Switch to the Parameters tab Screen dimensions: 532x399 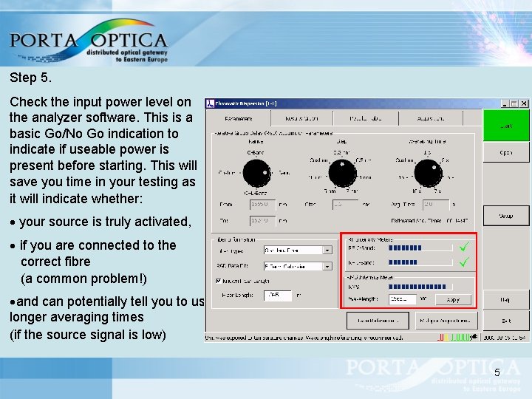click(x=239, y=119)
